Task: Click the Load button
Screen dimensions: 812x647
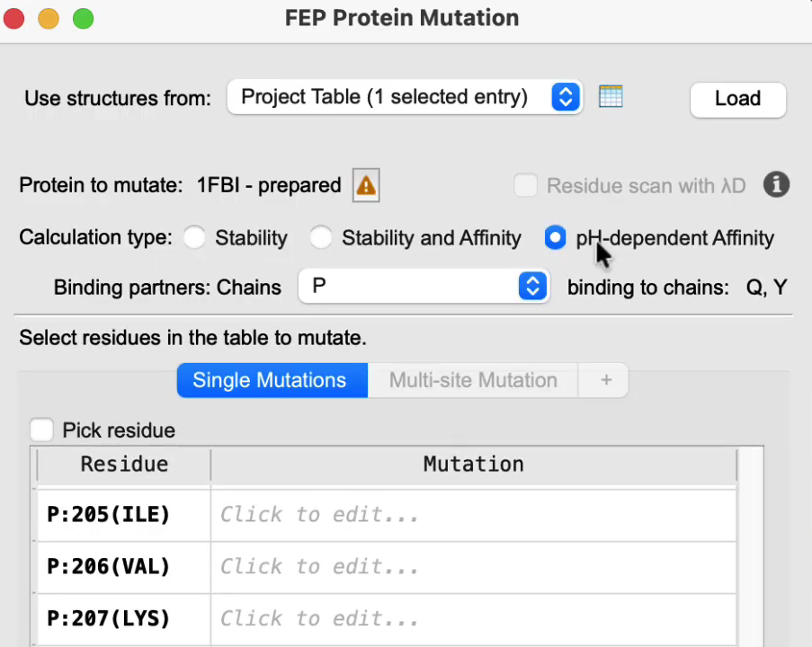Action: [738, 100]
